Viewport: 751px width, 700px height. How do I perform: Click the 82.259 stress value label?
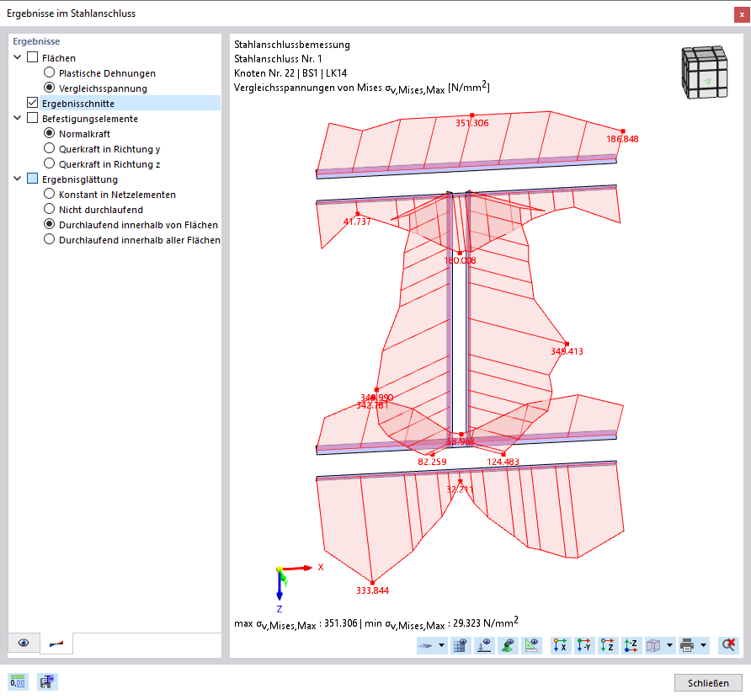click(432, 462)
